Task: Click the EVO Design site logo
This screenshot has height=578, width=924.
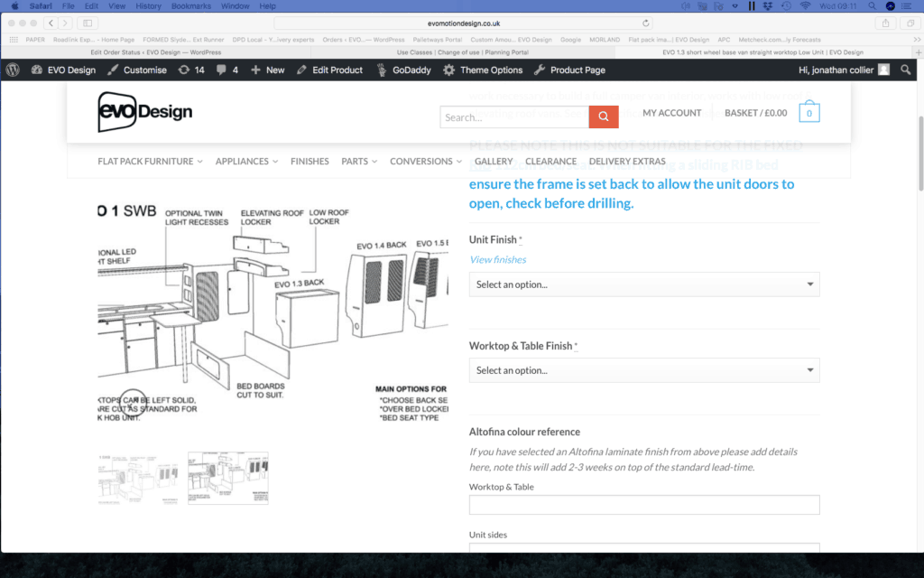Action: pos(145,111)
